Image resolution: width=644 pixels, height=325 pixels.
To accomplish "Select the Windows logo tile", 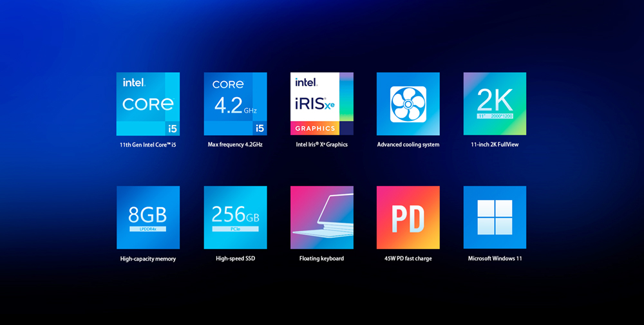I will 495,218.
